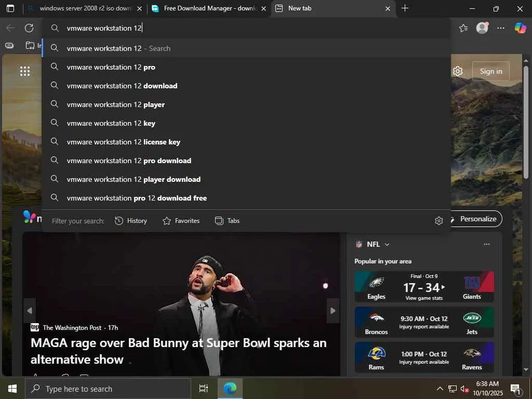Filter search by Tabs
Image resolution: width=532 pixels, height=399 pixels.
(228, 221)
